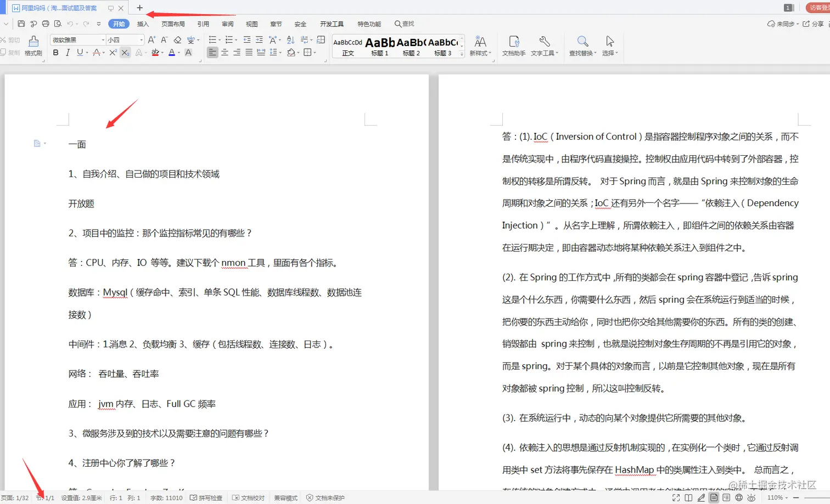Image resolution: width=830 pixels, height=504 pixels.
Task: Toggle character shading icon
Action: (188, 53)
